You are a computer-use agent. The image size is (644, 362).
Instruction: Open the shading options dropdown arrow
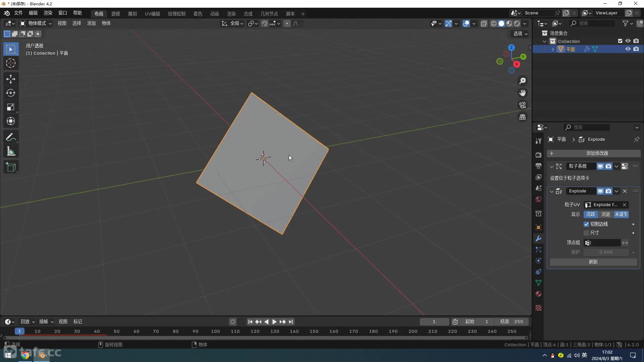point(525,23)
